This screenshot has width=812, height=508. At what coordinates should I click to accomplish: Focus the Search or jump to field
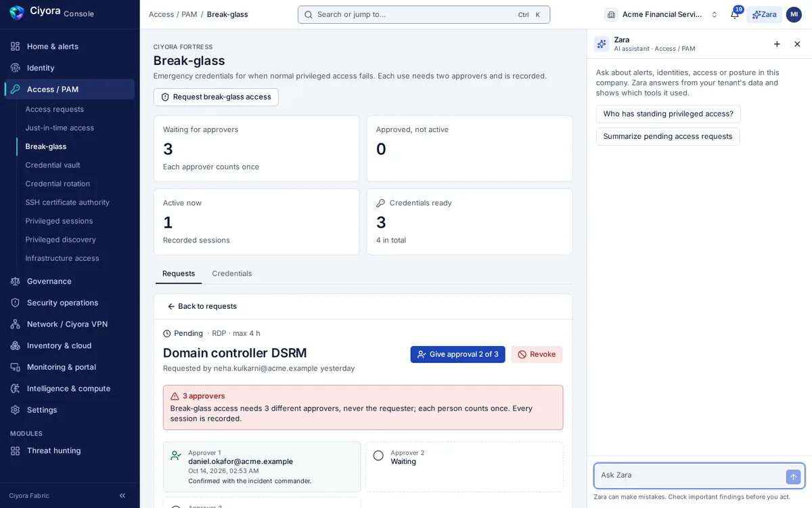(x=424, y=14)
